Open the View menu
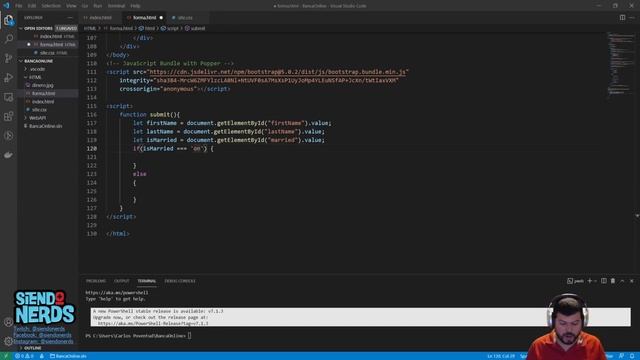640x360 pixels. pyautogui.click(x=71, y=6)
